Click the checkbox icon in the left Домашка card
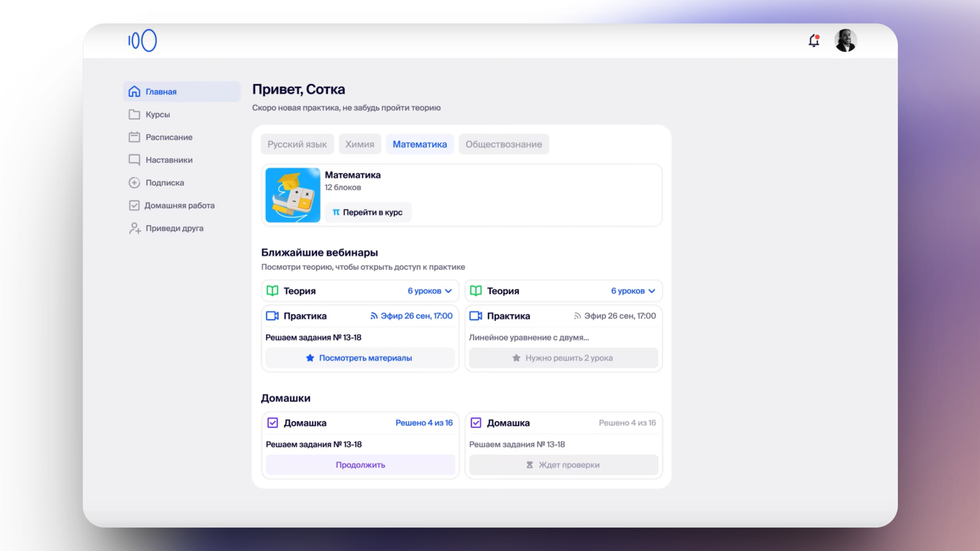 click(273, 422)
